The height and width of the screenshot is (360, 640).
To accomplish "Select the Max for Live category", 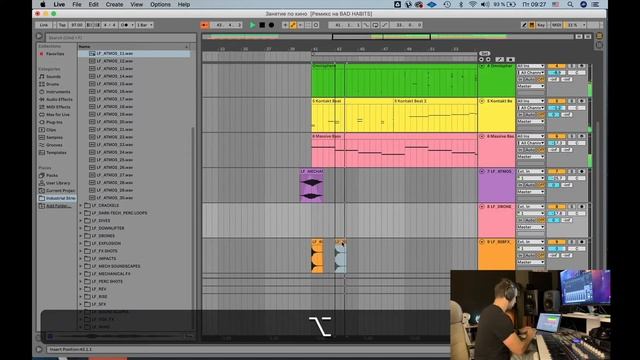I will click(58, 115).
